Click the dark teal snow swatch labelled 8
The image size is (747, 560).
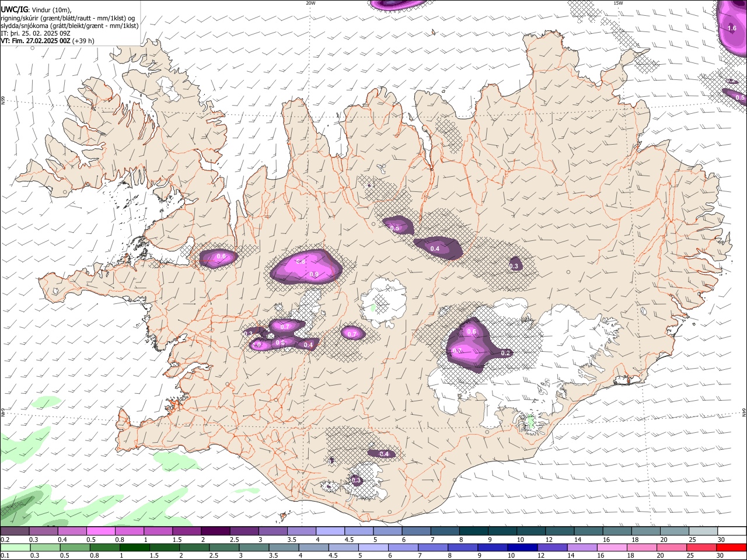click(x=473, y=531)
